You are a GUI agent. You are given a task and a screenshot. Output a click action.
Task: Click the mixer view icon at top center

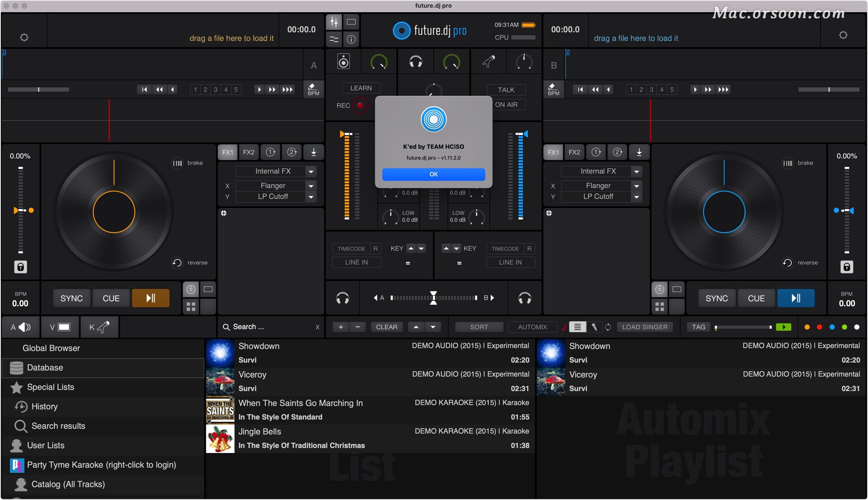334,22
